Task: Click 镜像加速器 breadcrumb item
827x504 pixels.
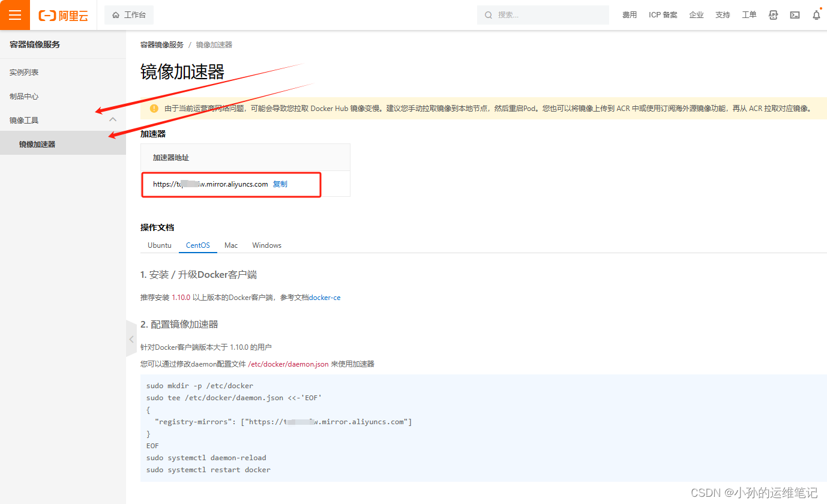Action: tap(214, 45)
